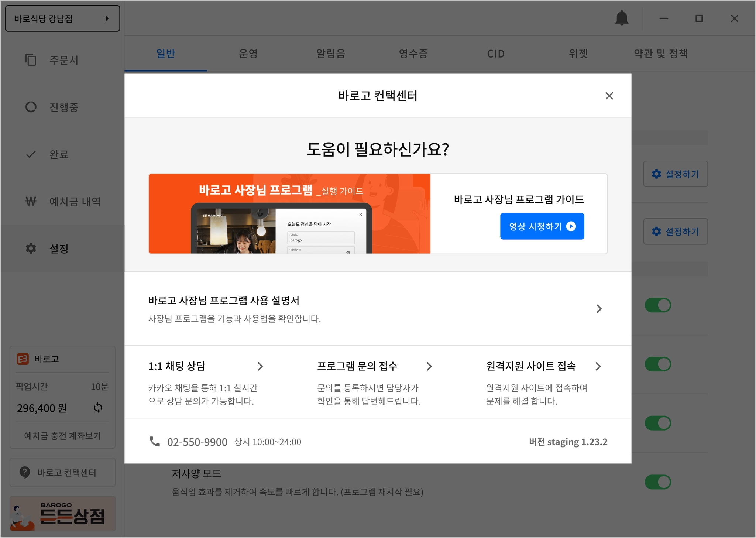Open the 바로식당 강남점 store selector dropdown
This screenshot has height=538, width=756.
pos(62,18)
